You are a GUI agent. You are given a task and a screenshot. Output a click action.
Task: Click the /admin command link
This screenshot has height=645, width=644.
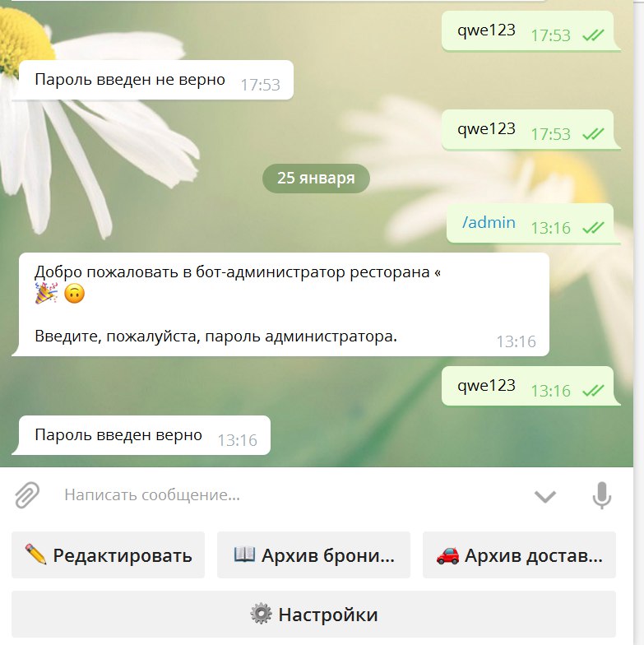(489, 222)
